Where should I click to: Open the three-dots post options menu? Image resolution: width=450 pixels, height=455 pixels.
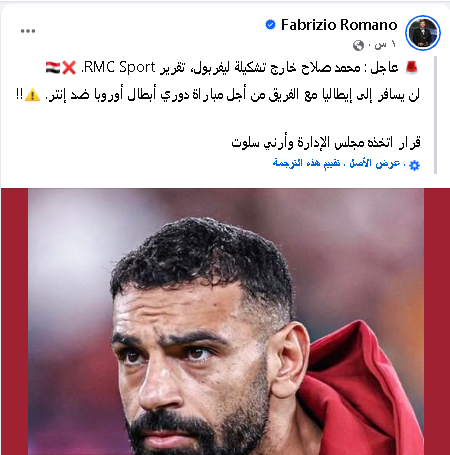click(x=28, y=31)
